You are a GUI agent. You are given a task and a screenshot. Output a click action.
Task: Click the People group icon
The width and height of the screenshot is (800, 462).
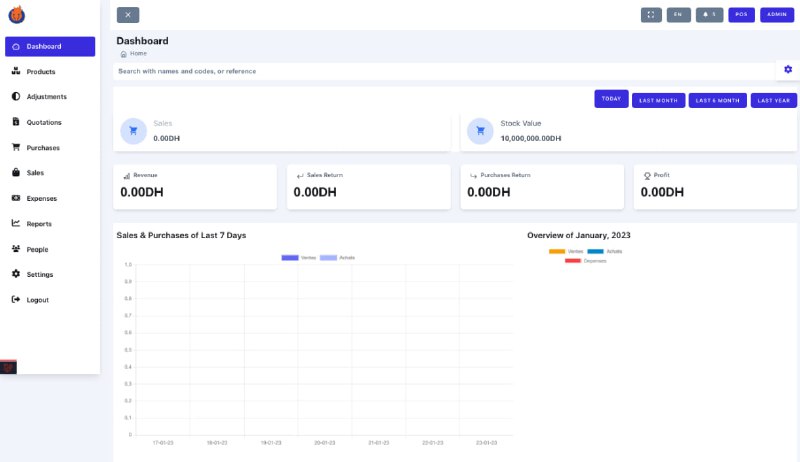(x=16, y=249)
